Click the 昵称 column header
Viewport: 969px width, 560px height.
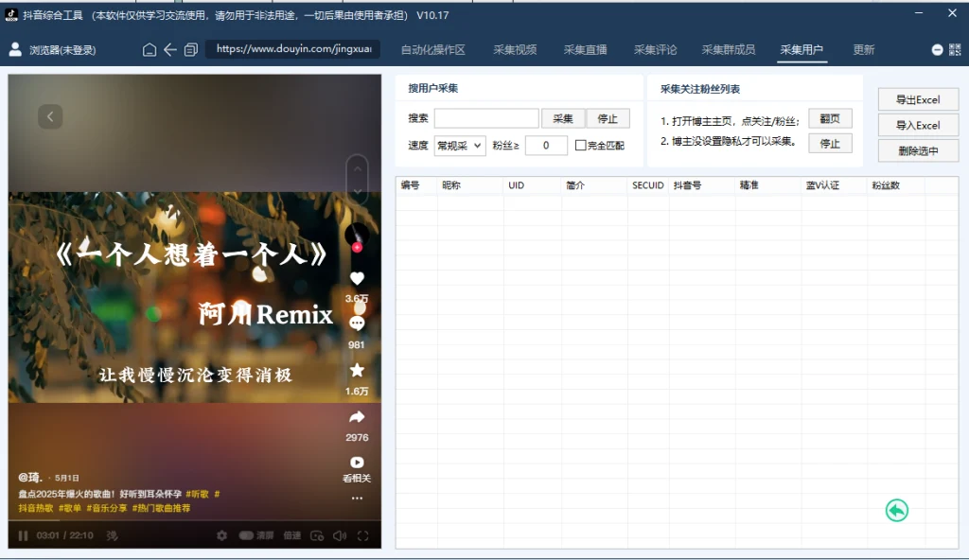click(x=451, y=185)
